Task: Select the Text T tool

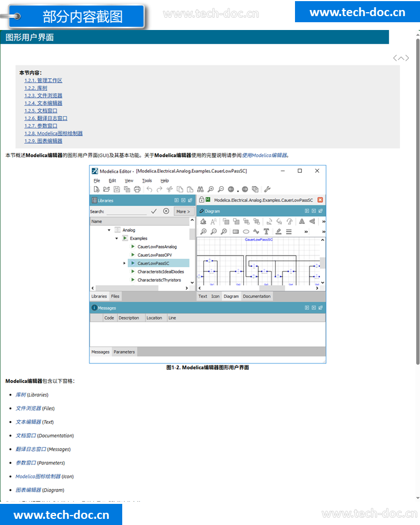Action: (266, 231)
